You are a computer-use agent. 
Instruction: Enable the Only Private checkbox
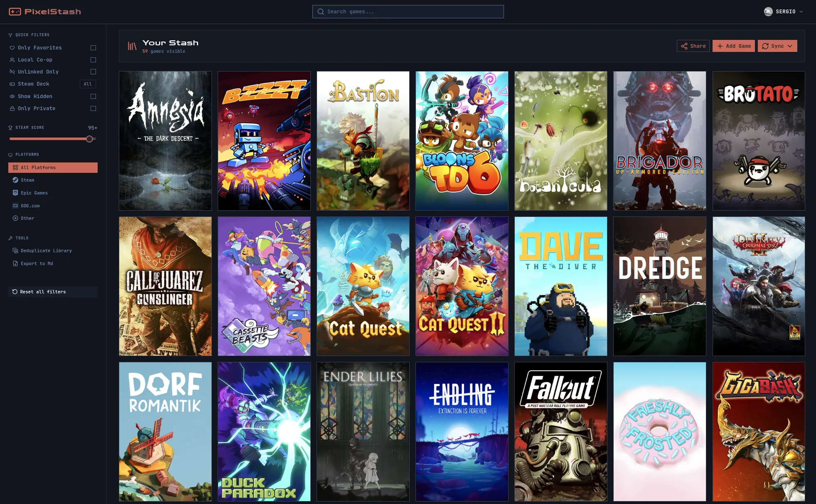point(93,108)
